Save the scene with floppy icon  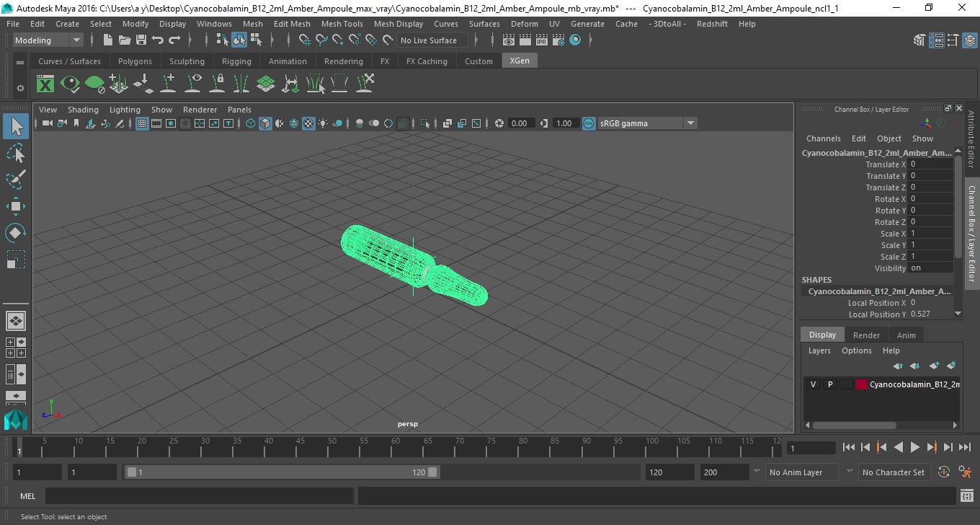coord(141,40)
